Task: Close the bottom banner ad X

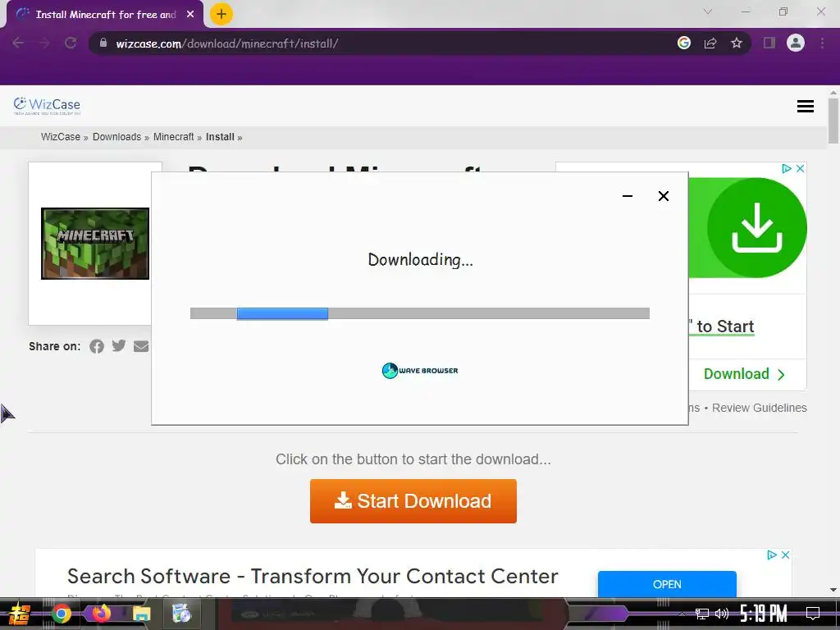Action: pos(785,555)
